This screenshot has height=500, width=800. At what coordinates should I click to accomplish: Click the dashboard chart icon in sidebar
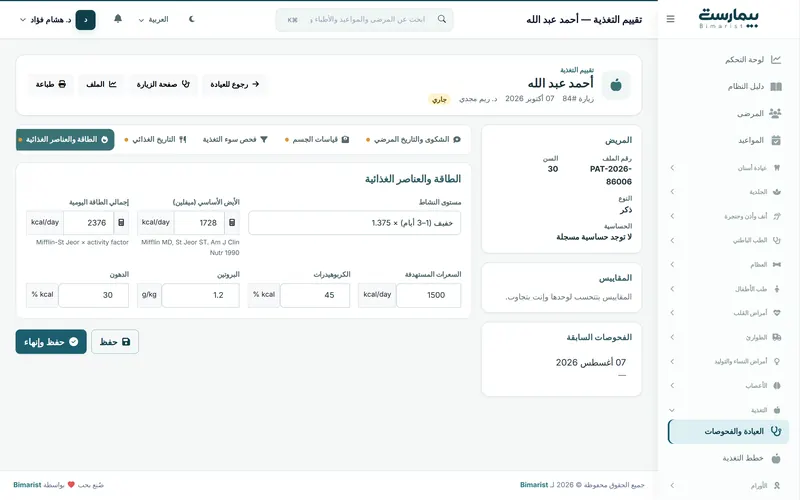click(x=776, y=60)
